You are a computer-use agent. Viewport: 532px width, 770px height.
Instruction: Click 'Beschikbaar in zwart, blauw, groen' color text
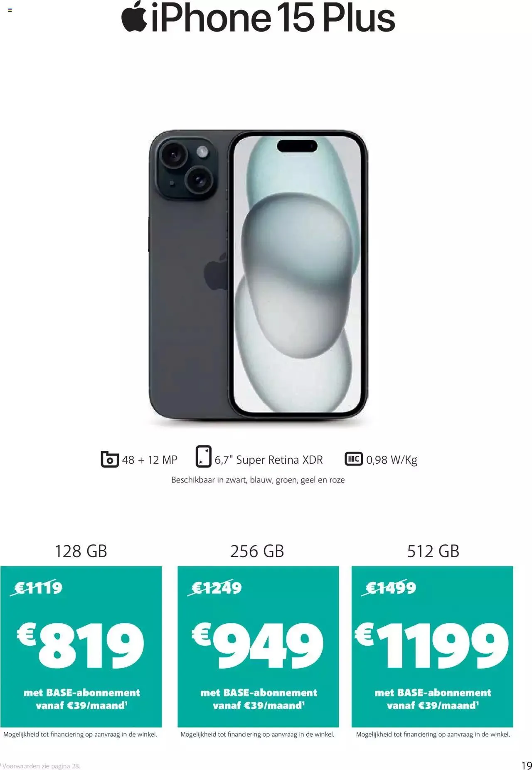[x=235, y=480]
